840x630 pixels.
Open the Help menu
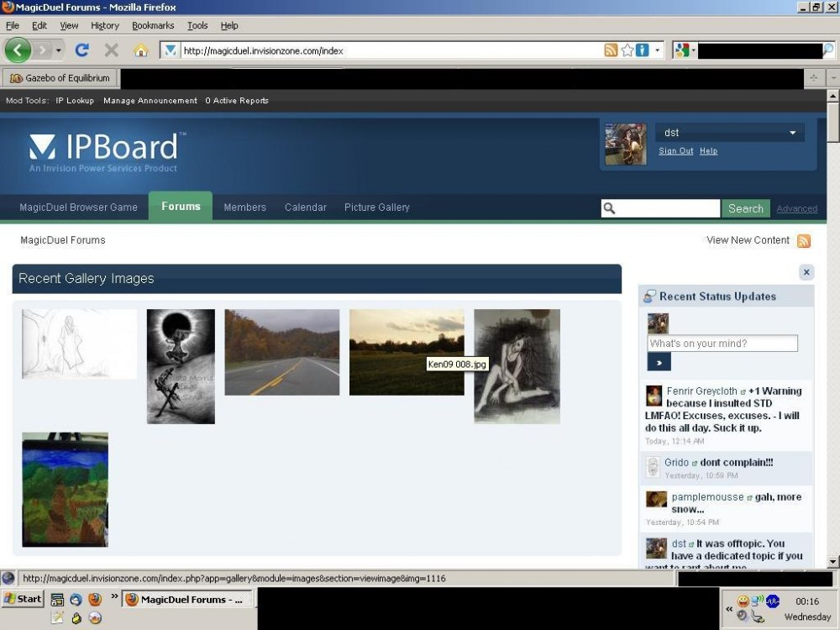[x=229, y=25]
